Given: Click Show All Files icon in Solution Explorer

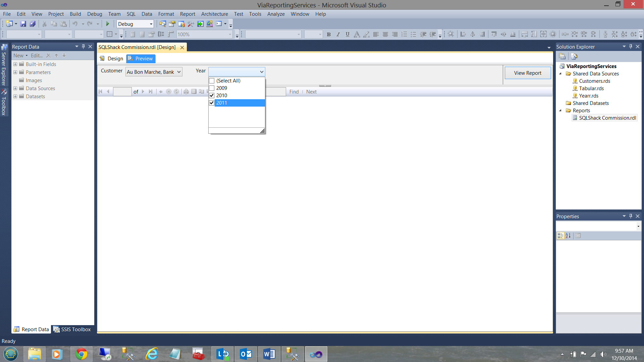Looking at the screenshot, I should 574,56.
